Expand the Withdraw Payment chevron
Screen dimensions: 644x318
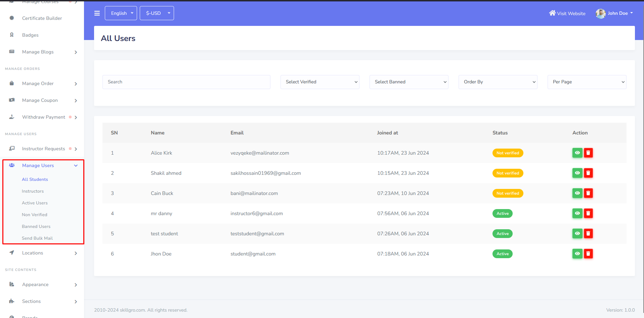click(76, 117)
